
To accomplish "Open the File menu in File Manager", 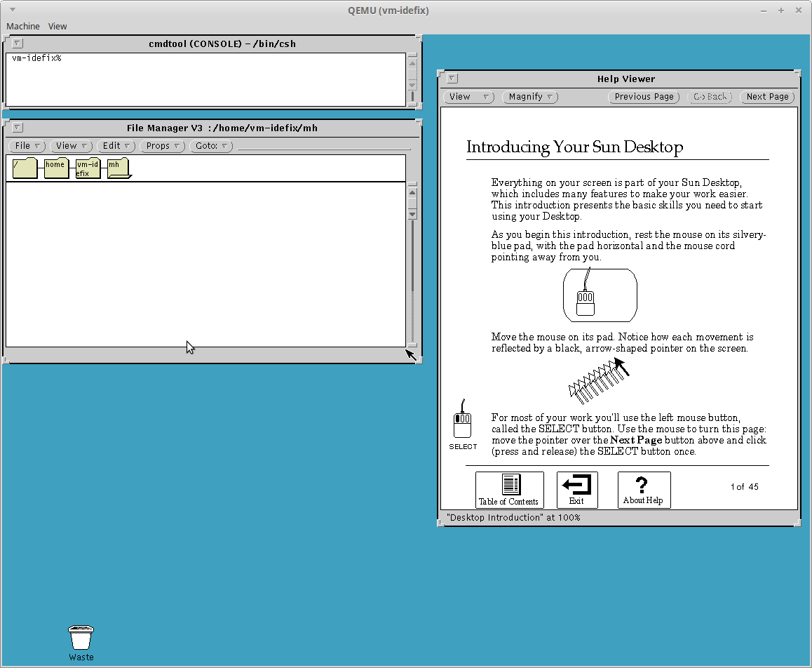I will tap(27, 146).
